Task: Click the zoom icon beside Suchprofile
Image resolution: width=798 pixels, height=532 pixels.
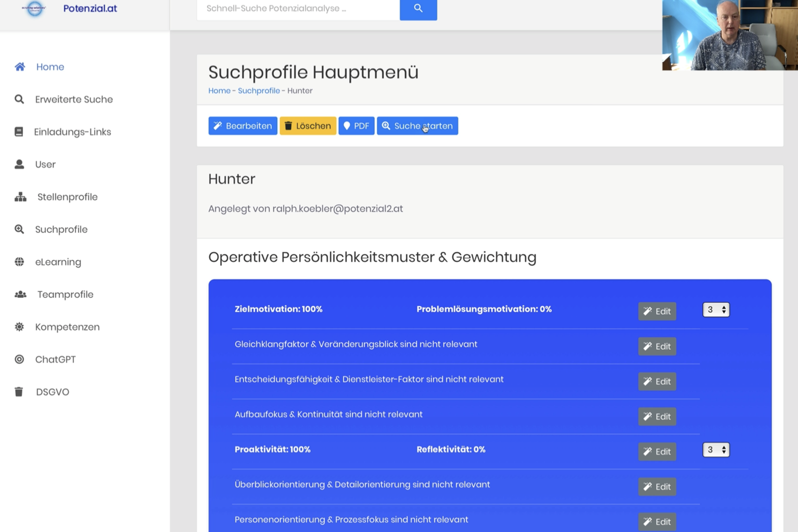Action: tap(19, 229)
